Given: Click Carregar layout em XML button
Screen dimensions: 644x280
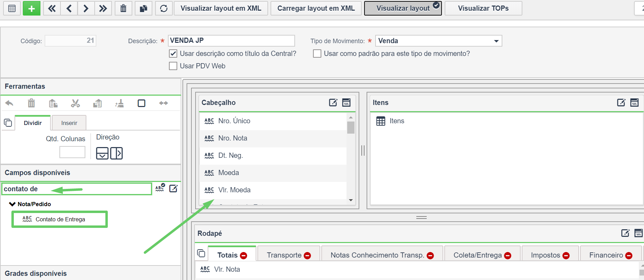Looking at the screenshot, I should (316, 8).
